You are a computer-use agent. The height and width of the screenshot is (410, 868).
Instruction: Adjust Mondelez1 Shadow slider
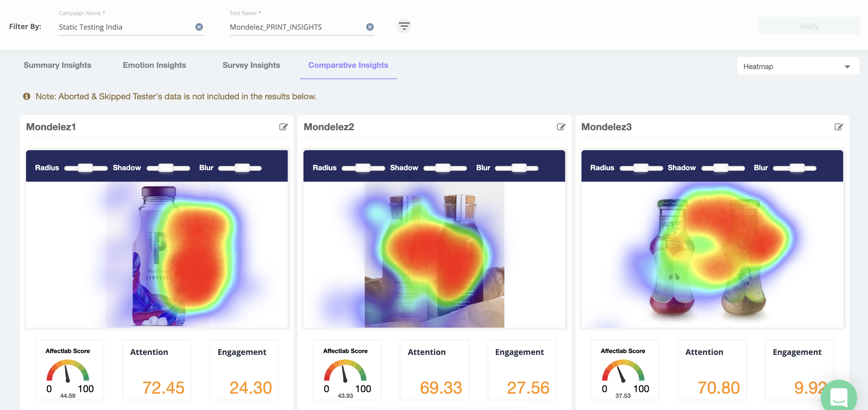pyautogui.click(x=168, y=168)
